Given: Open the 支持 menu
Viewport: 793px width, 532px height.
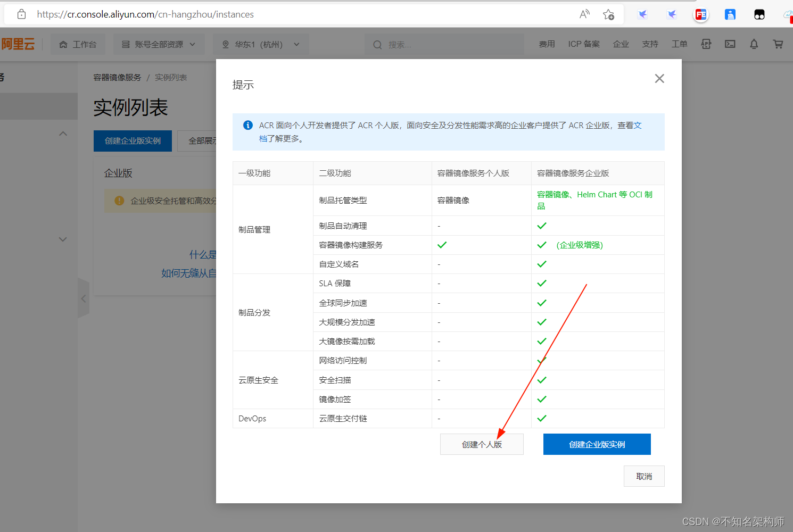Looking at the screenshot, I should tap(650, 44).
